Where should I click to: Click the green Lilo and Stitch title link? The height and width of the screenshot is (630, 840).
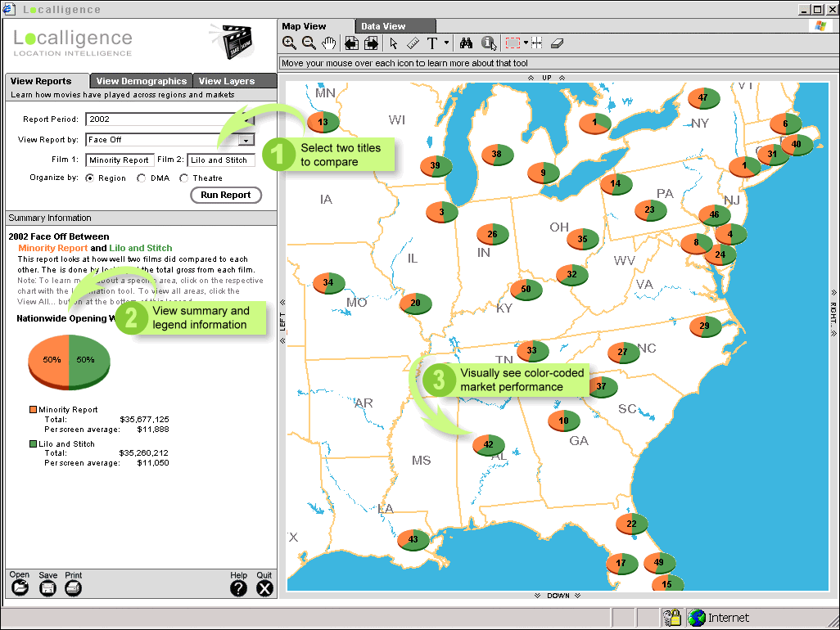tap(141, 248)
